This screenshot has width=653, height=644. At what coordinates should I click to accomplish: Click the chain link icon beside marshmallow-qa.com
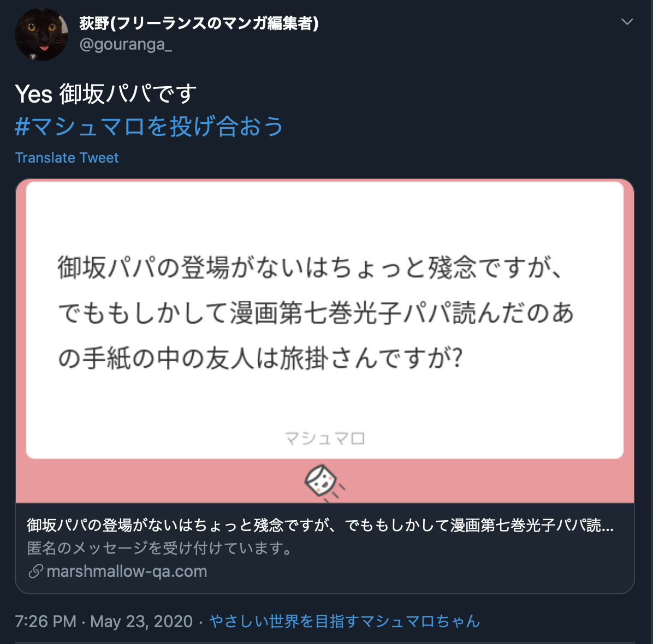[36, 571]
